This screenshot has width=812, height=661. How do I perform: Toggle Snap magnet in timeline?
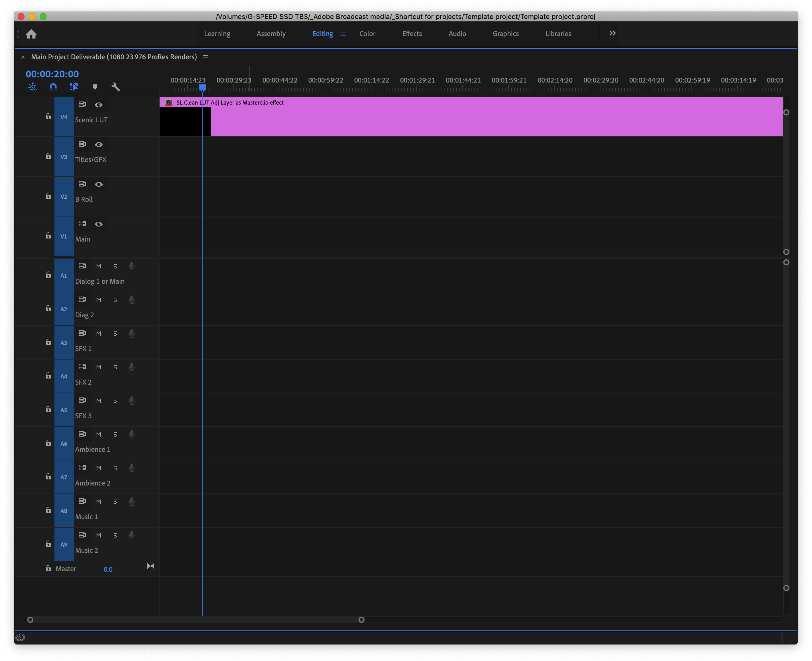(53, 87)
